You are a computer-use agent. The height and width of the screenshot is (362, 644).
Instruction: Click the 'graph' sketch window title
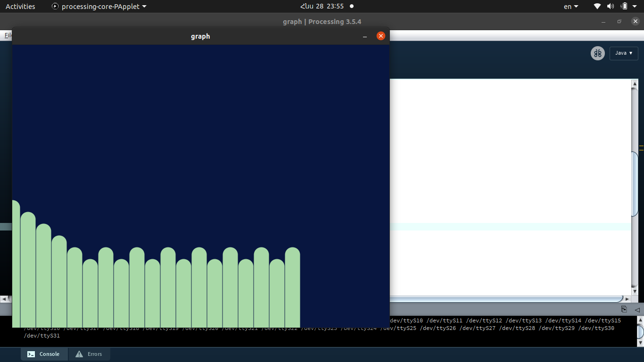(x=200, y=36)
